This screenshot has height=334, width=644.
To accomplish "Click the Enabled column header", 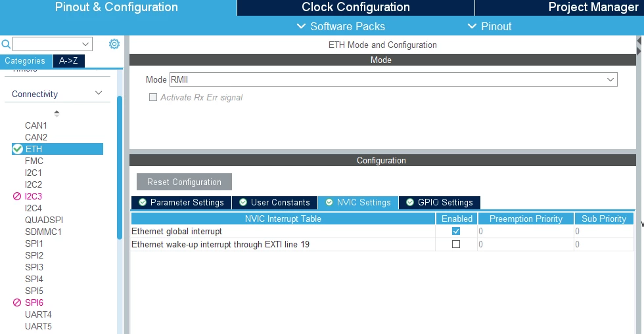I will [x=457, y=219].
